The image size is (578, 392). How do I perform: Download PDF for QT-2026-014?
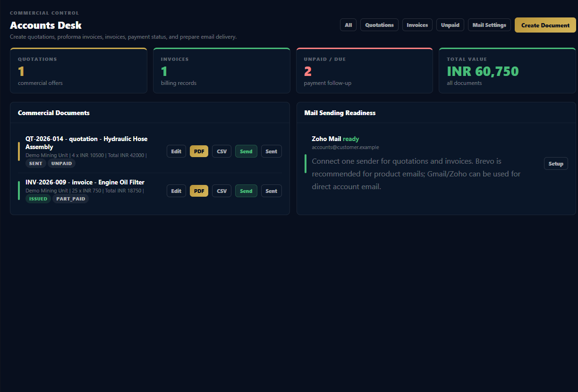click(x=199, y=151)
